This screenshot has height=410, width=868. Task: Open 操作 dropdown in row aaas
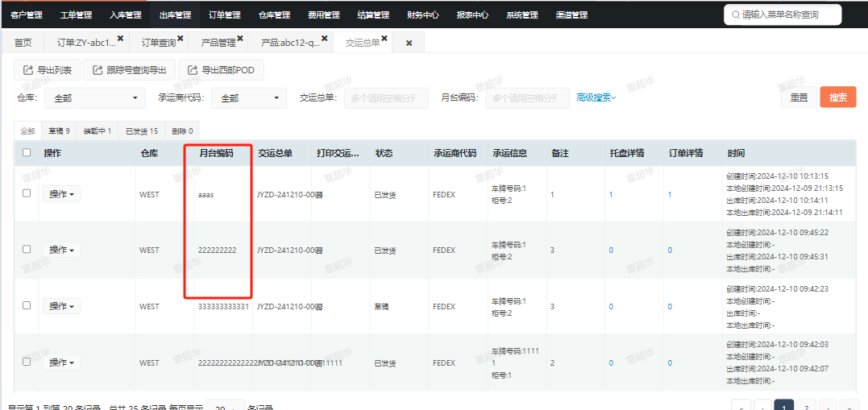pyautogui.click(x=61, y=194)
